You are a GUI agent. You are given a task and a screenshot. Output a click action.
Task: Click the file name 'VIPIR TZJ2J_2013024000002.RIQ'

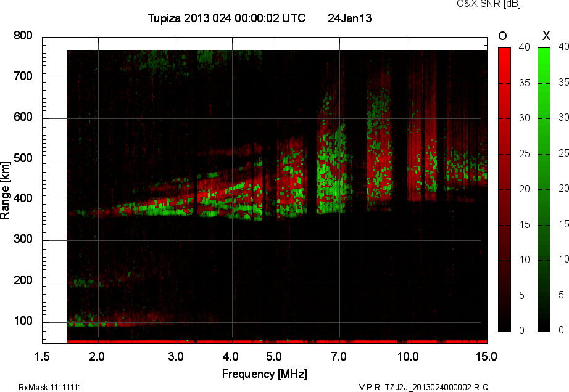(x=423, y=387)
